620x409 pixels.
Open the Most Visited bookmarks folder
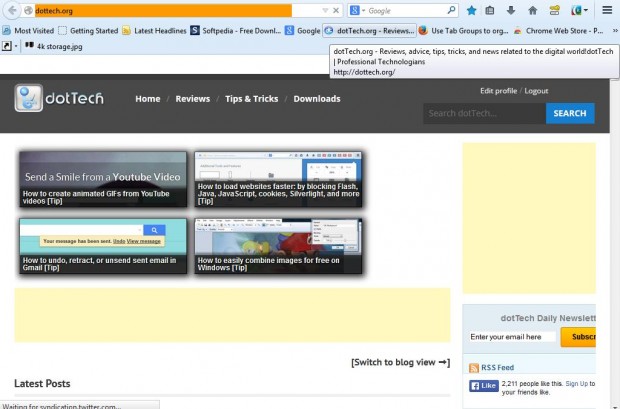pos(28,30)
